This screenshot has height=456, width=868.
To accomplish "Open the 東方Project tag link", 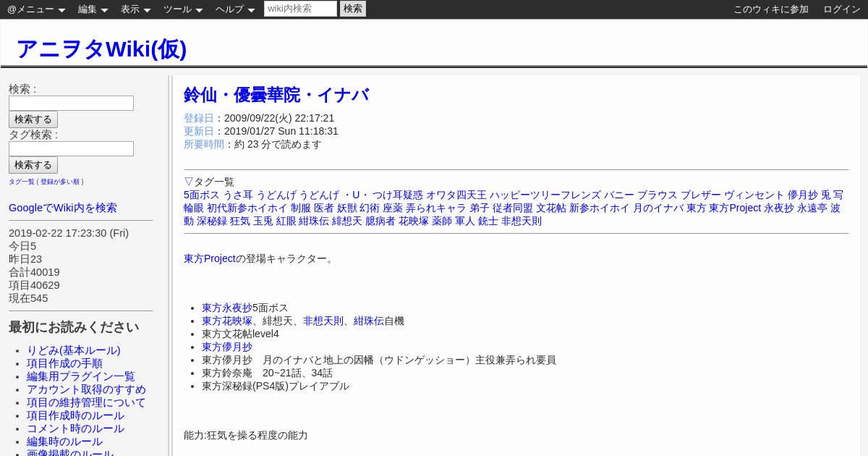I will (x=735, y=208).
